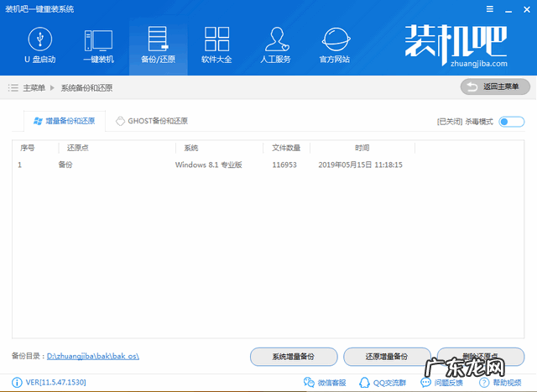
Task: Click the 系统增量备份 button
Action: 294,357
